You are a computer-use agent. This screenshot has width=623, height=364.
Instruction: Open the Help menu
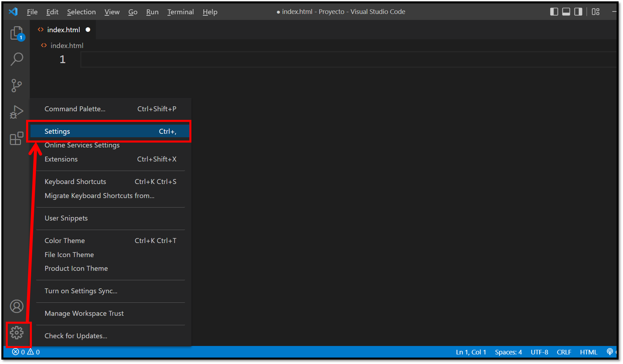click(210, 12)
